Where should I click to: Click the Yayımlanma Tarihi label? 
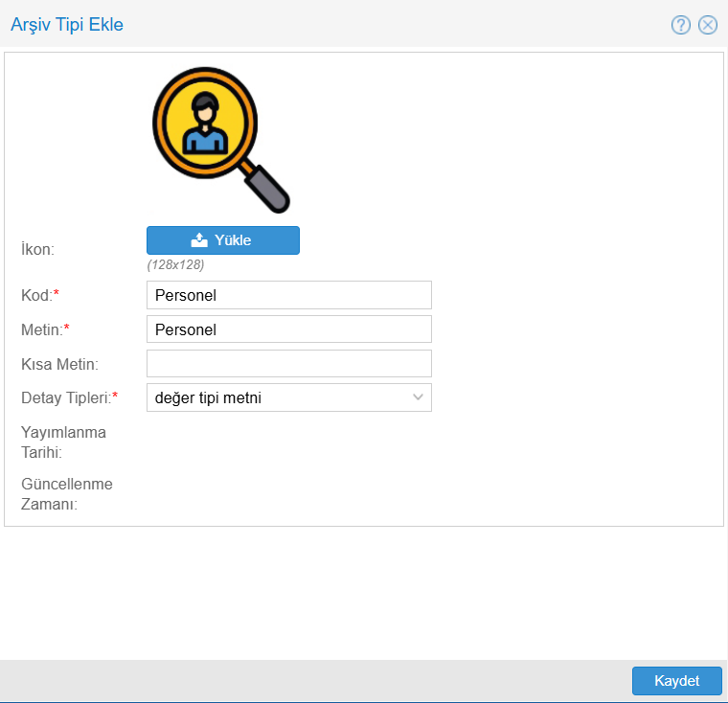tap(63, 442)
